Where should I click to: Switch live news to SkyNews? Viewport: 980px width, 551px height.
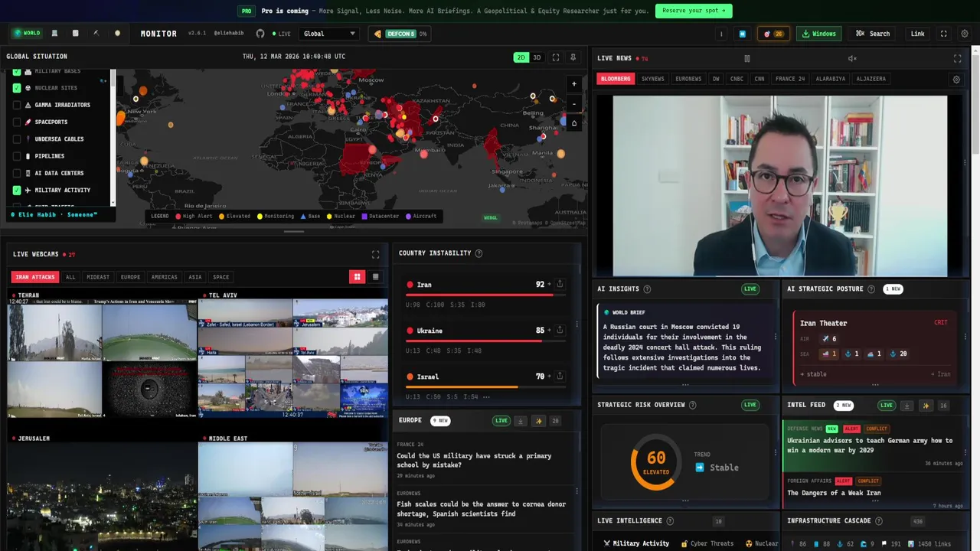[653, 79]
